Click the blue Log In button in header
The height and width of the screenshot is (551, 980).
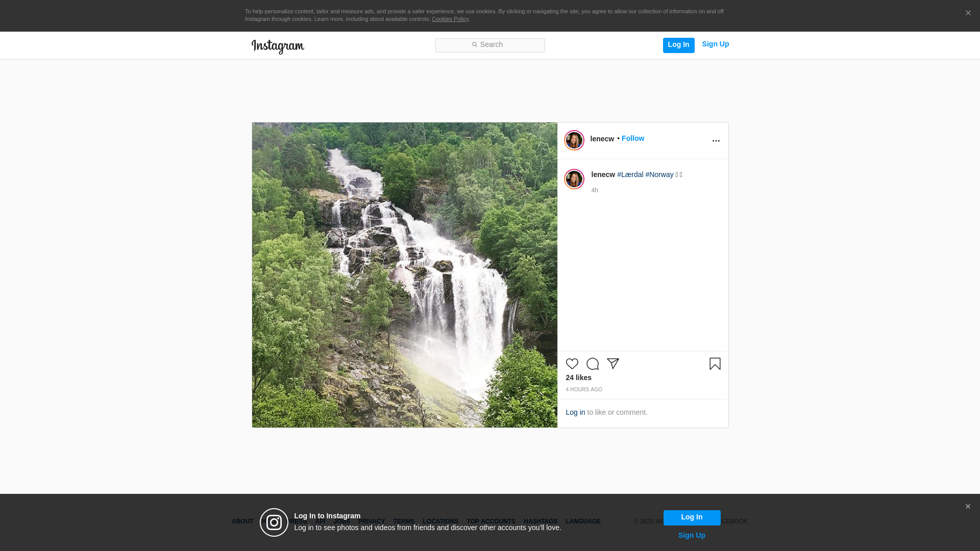[x=678, y=45]
